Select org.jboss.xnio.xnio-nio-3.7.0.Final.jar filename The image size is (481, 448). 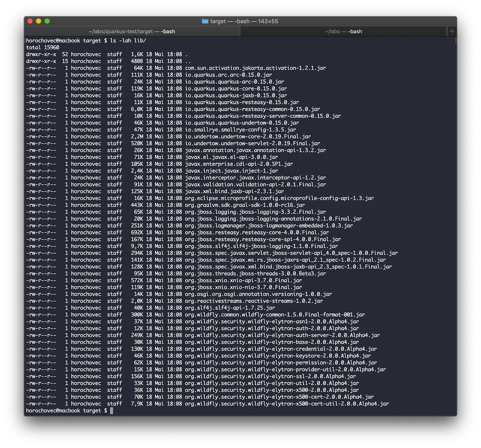click(x=243, y=287)
